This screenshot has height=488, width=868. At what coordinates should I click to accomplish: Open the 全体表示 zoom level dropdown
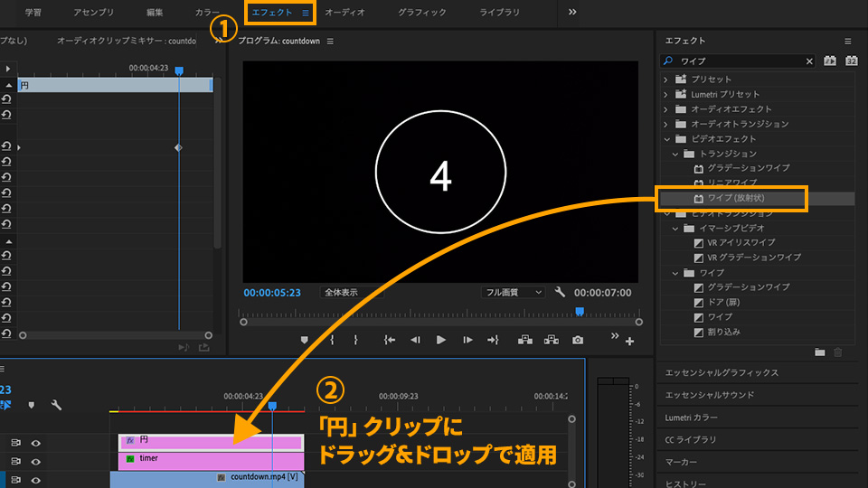[x=351, y=292]
